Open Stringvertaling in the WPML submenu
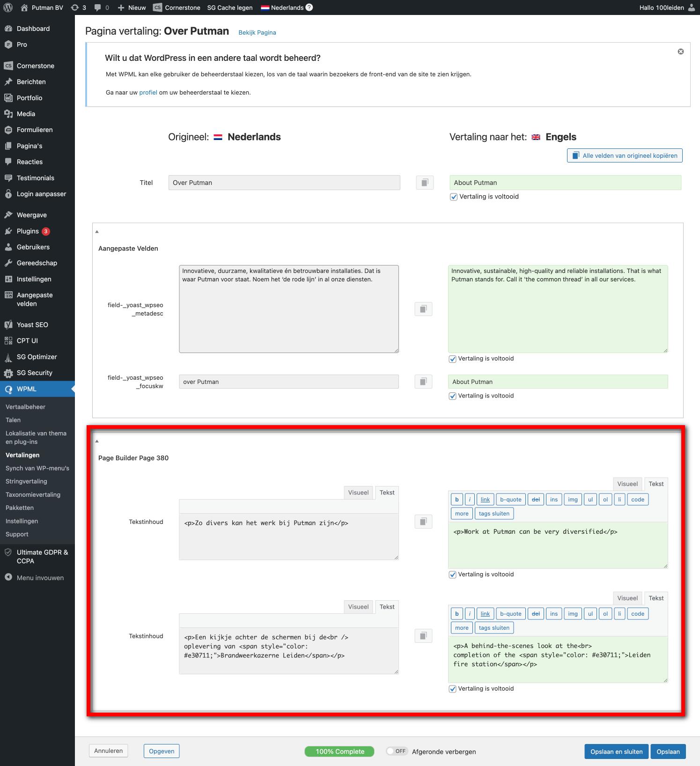The width and height of the screenshot is (700, 766). 26,481
